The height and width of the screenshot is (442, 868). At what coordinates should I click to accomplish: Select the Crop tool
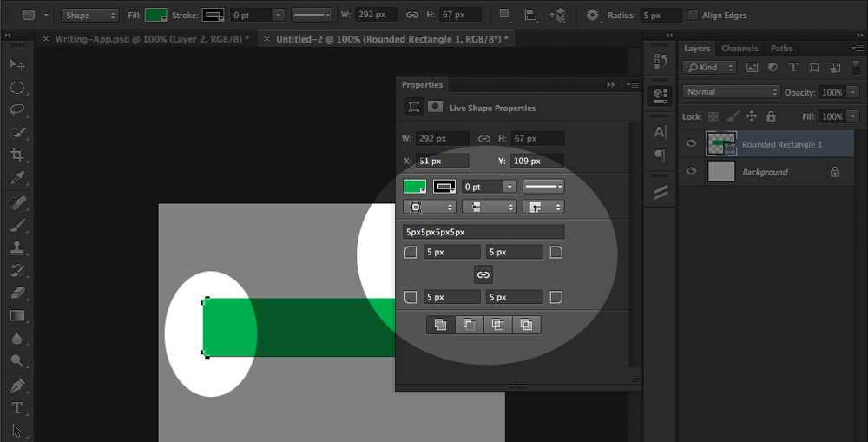16,155
